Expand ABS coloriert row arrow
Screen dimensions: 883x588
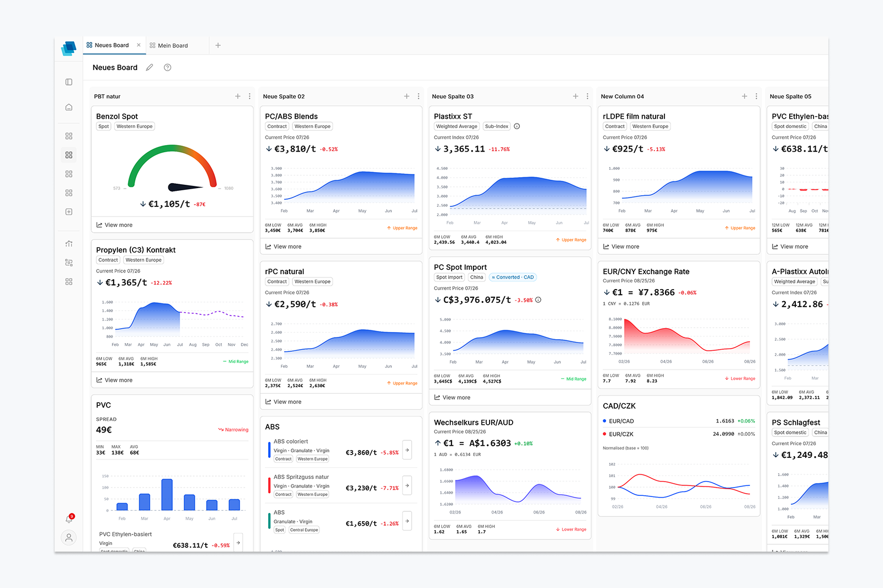(407, 450)
